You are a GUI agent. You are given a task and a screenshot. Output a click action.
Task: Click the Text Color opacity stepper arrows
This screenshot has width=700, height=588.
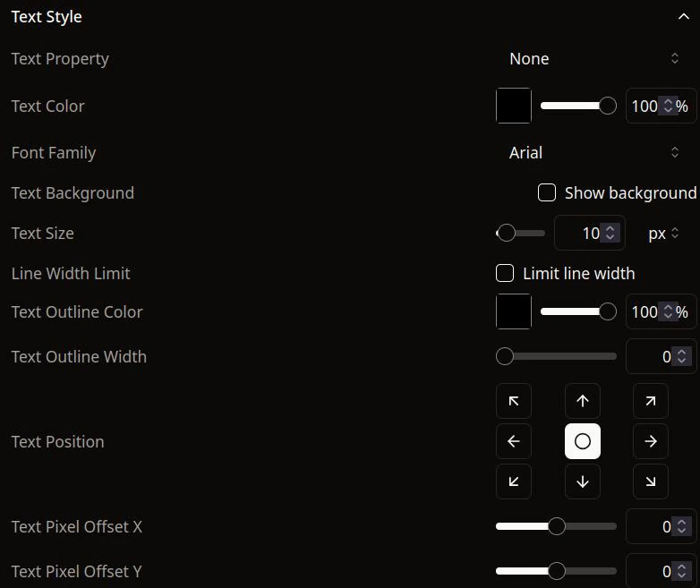tap(668, 106)
